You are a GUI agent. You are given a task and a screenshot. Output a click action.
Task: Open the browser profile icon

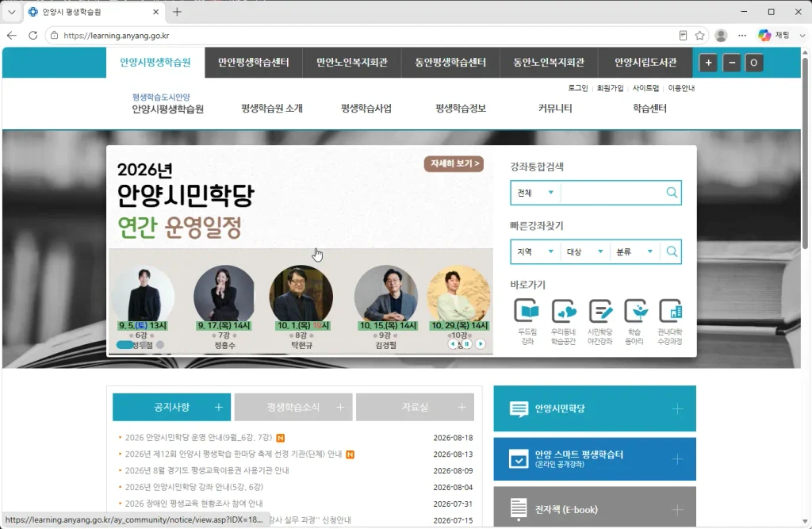point(721,35)
